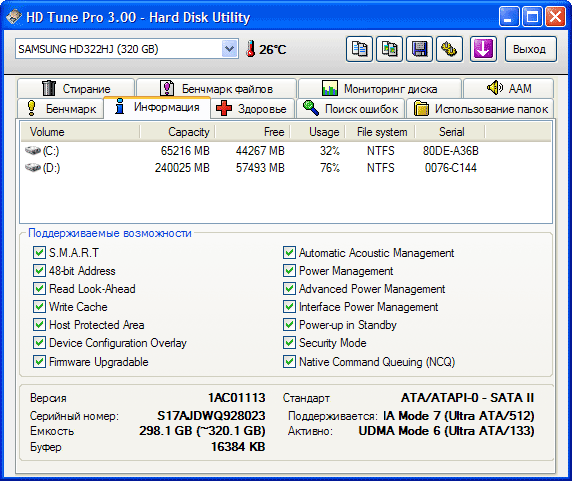Click the capacity value 298.1 GB (~320.1 GB)
572x481 pixels.
202,431
